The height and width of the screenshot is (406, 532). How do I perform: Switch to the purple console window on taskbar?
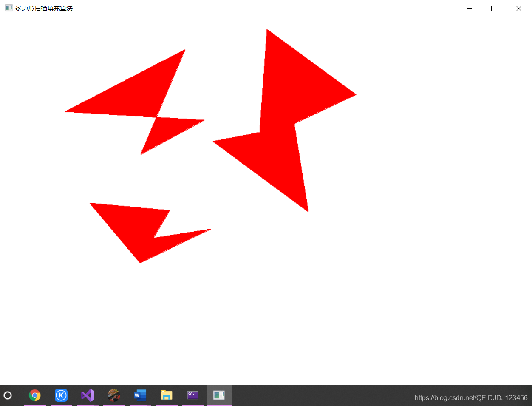click(x=193, y=395)
